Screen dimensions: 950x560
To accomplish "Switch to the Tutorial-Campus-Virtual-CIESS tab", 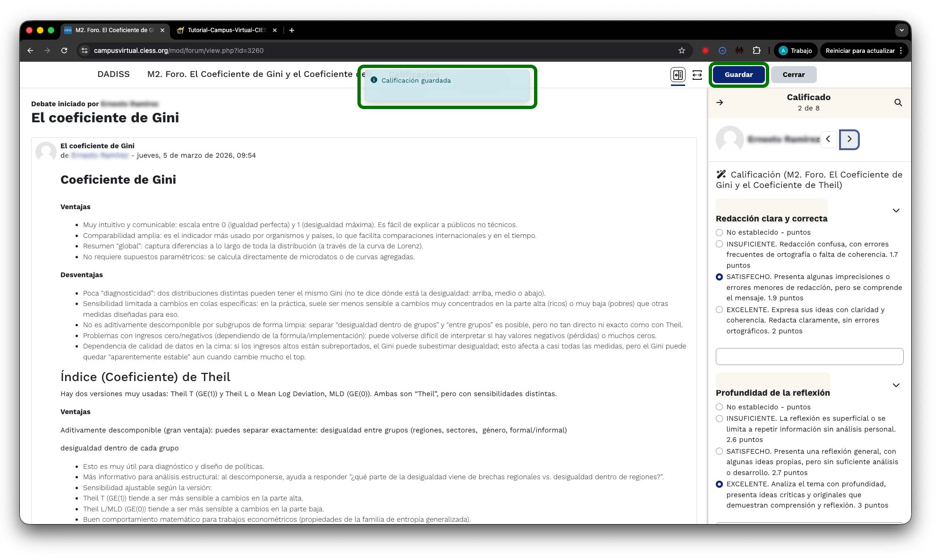I will tap(227, 30).
